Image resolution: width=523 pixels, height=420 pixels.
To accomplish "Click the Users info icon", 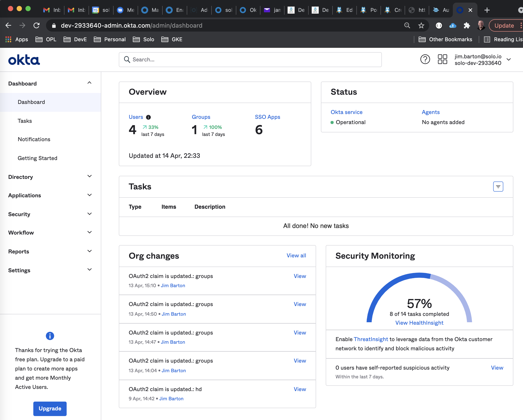I will point(148,117).
